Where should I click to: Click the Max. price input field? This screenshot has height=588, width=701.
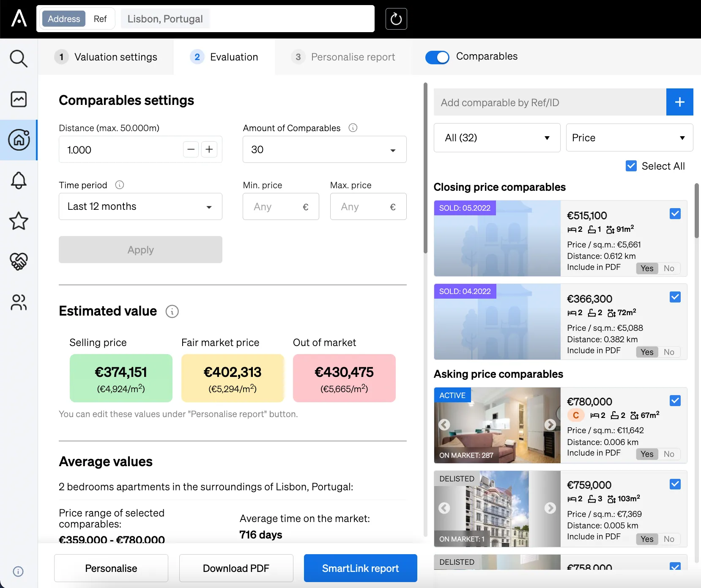point(368,206)
